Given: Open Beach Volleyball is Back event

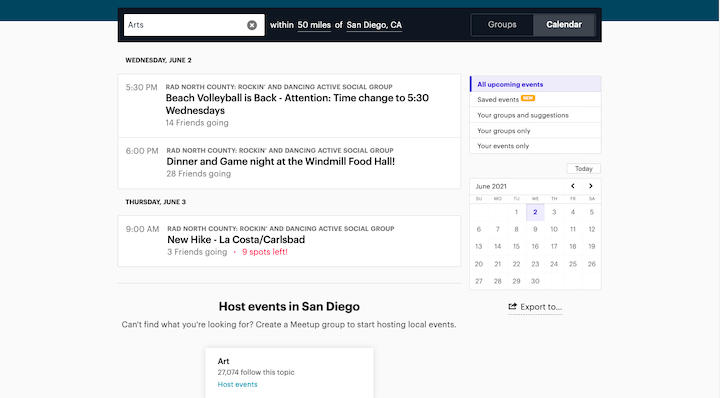Looking at the screenshot, I should pos(297,104).
